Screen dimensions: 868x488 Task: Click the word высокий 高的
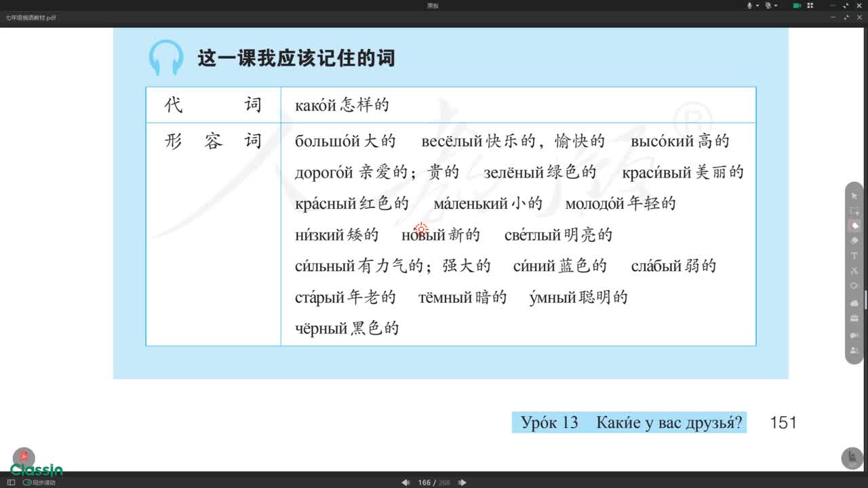pyautogui.click(x=680, y=141)
